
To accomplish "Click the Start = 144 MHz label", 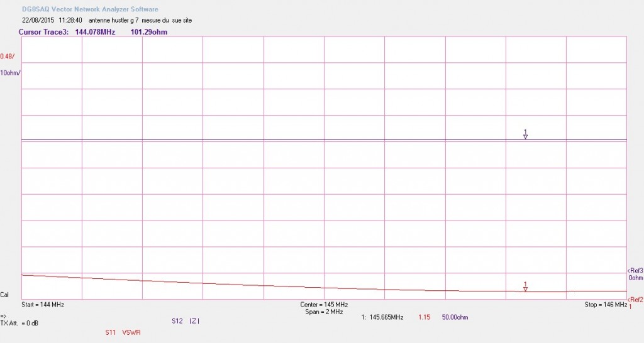I will 43,305.
